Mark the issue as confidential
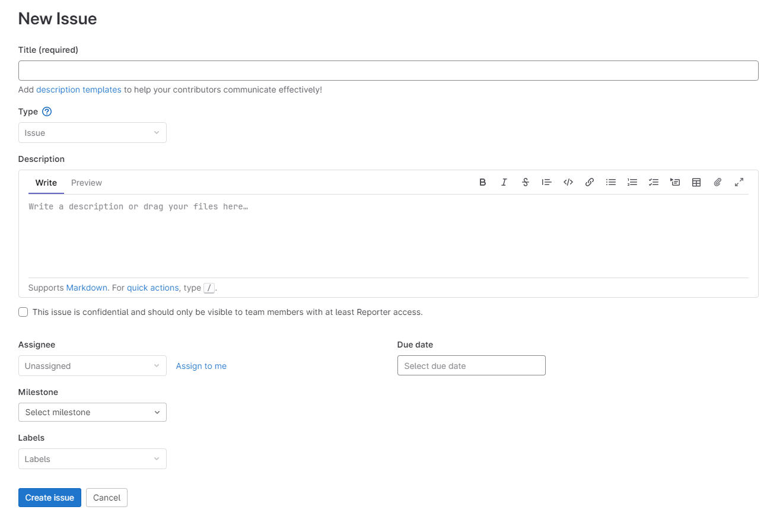Viewport: 767px width, 532px height. coord(23,312)
